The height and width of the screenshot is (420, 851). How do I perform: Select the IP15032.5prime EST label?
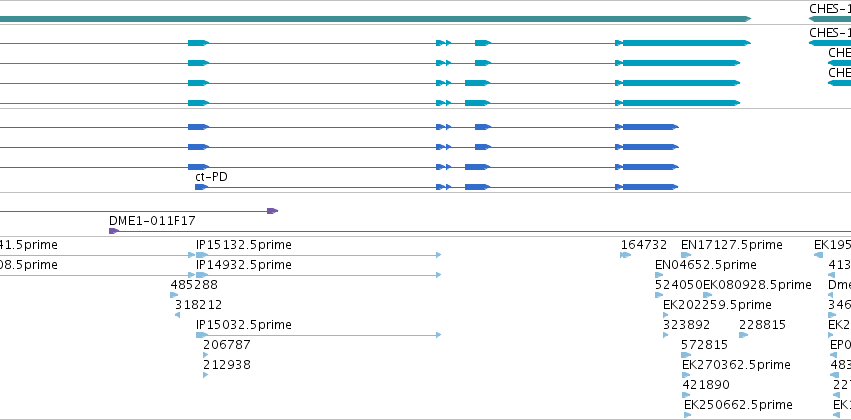pyautogui.click(x=244, y=324)
